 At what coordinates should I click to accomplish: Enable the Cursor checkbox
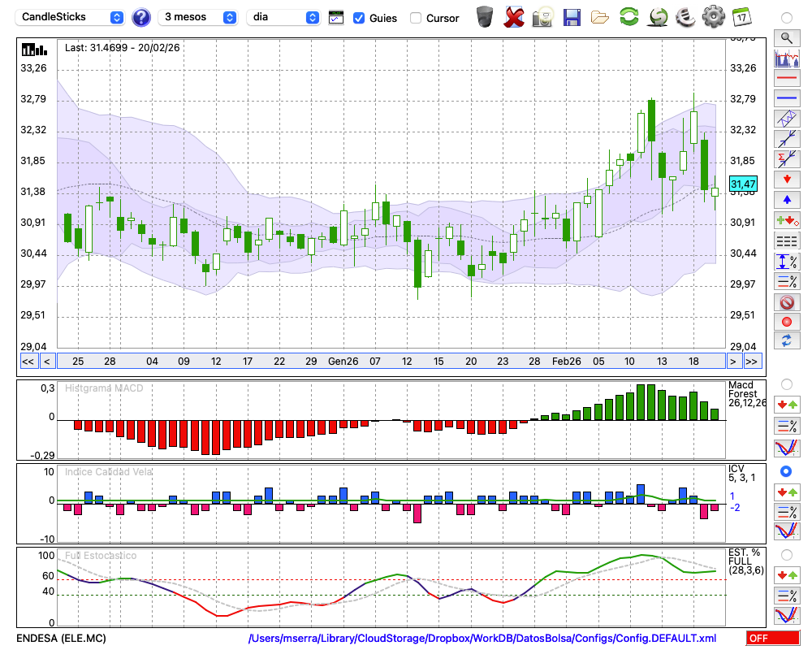tap(416, 18)
